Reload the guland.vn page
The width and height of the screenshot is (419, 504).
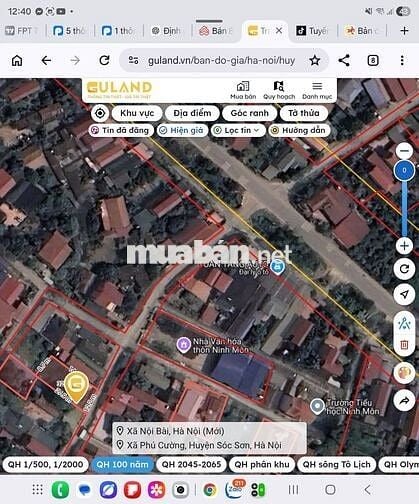pos(104,60)
